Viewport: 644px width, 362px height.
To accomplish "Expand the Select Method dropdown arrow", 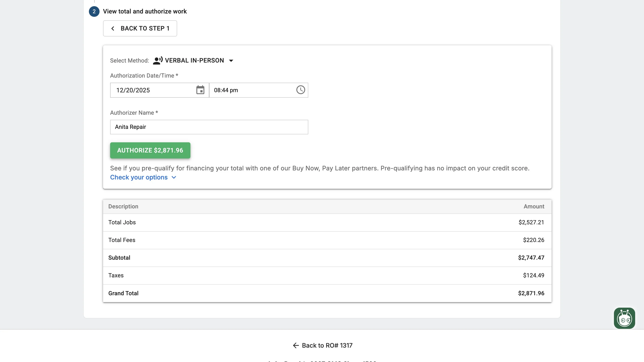I will pos(231,61).
